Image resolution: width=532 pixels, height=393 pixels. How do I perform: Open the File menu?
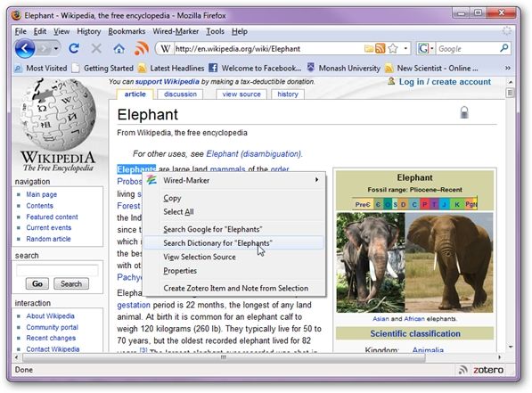[20, 31]
